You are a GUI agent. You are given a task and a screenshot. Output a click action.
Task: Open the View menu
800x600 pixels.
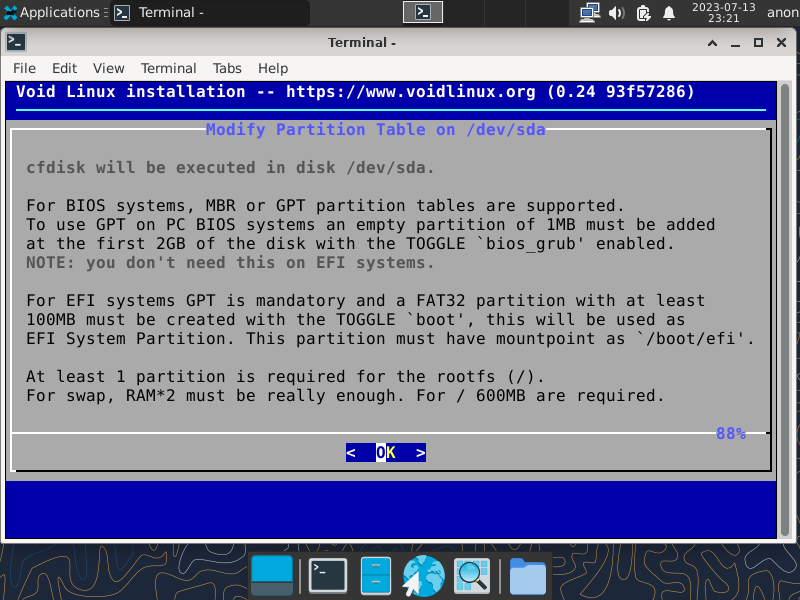pos(109,68)
